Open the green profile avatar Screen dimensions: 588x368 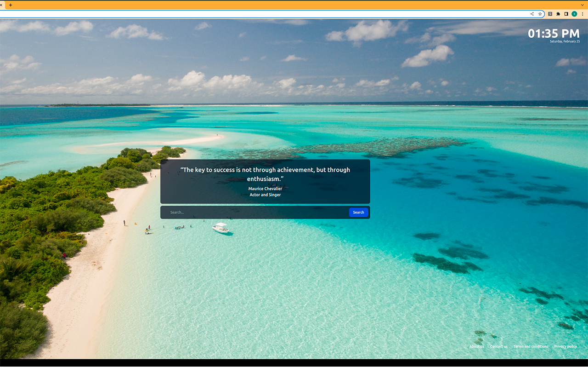point(574,14)
